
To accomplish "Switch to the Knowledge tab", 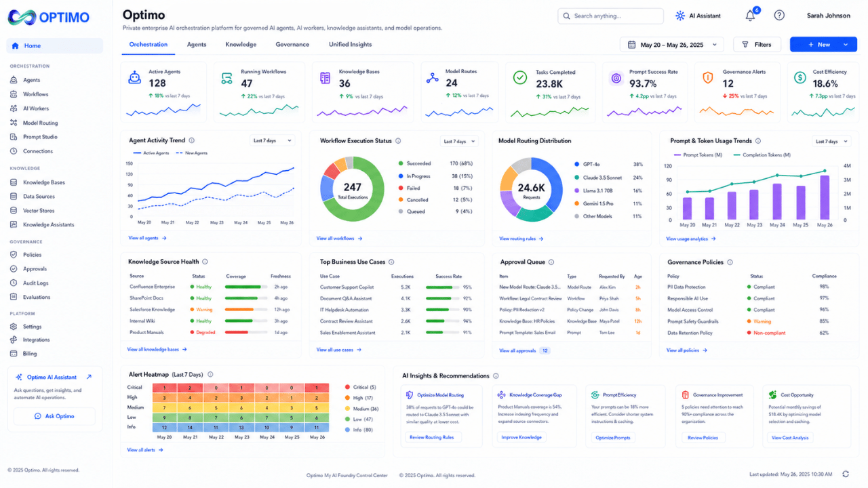I will click(241, 45).
